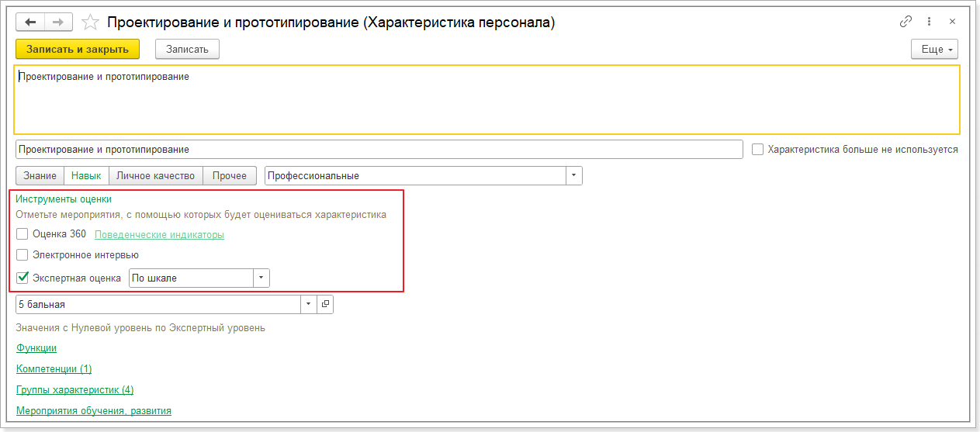Click into the large description text area
The width and height of the screenshot is (980, 432).
click(487, 99)
